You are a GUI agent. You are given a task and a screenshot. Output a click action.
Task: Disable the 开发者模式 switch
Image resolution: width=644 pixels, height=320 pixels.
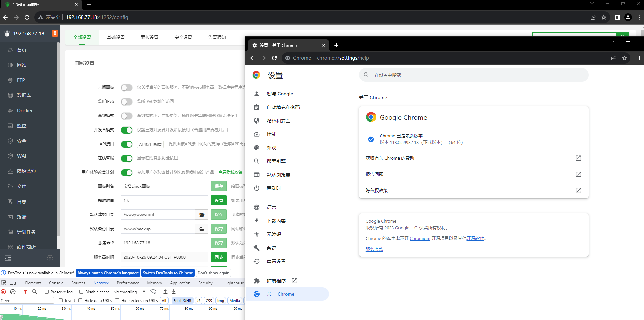[127, 130]
